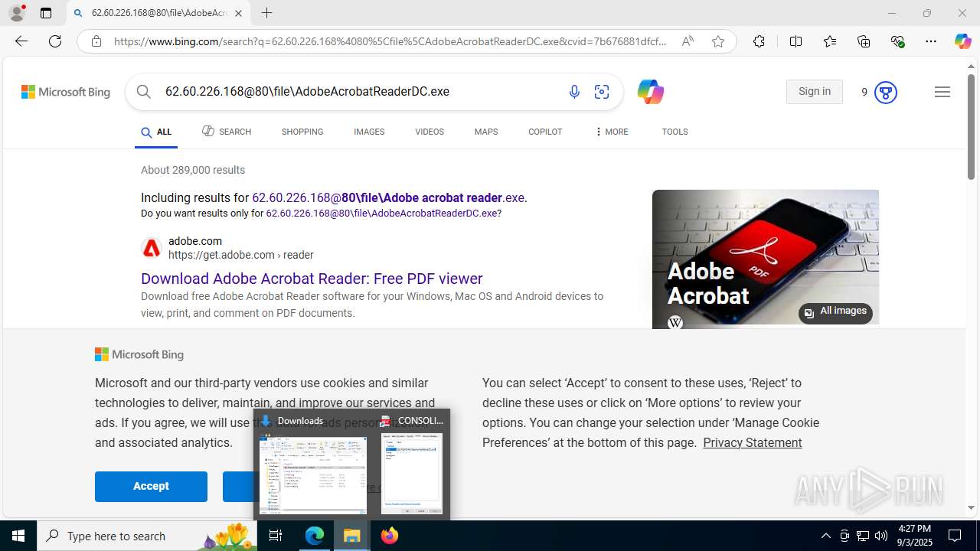
Task: Switch to the IMAGES tab
Action: [369, 132]
